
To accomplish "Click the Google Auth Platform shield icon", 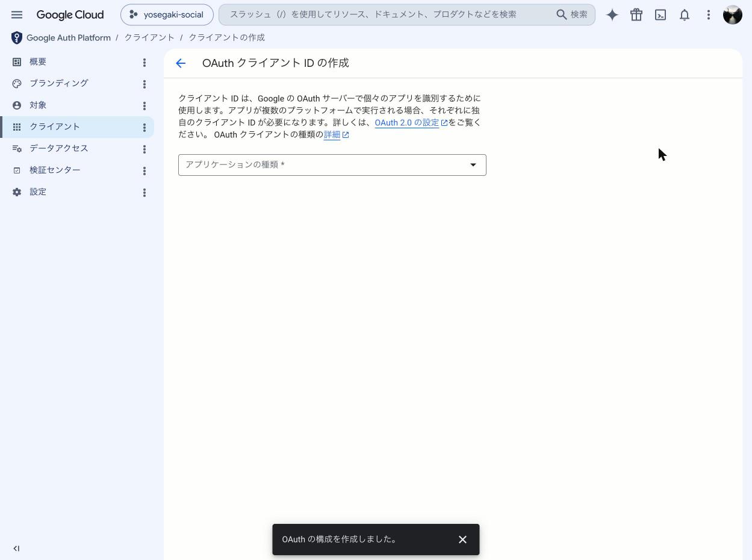I will pos(17,38).
